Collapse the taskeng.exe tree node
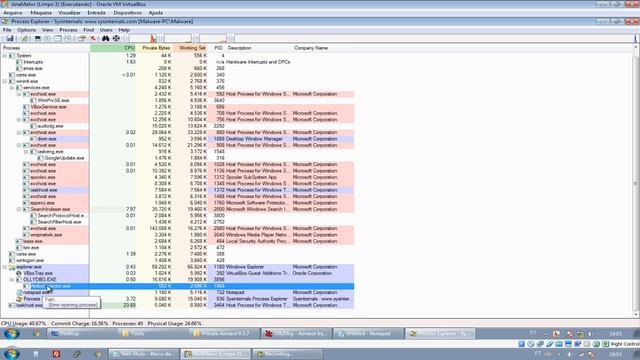Screen dimensions: 640x360 (26, 152)
